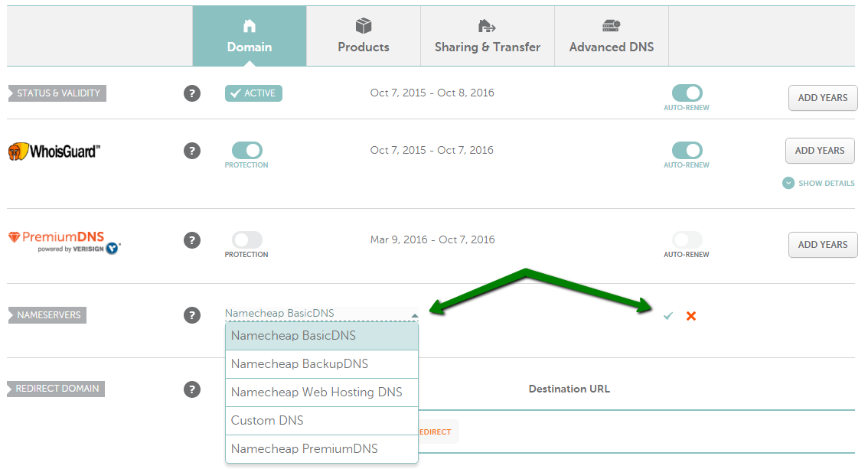Click the help icon for Nameservers

tap(192, 315)
